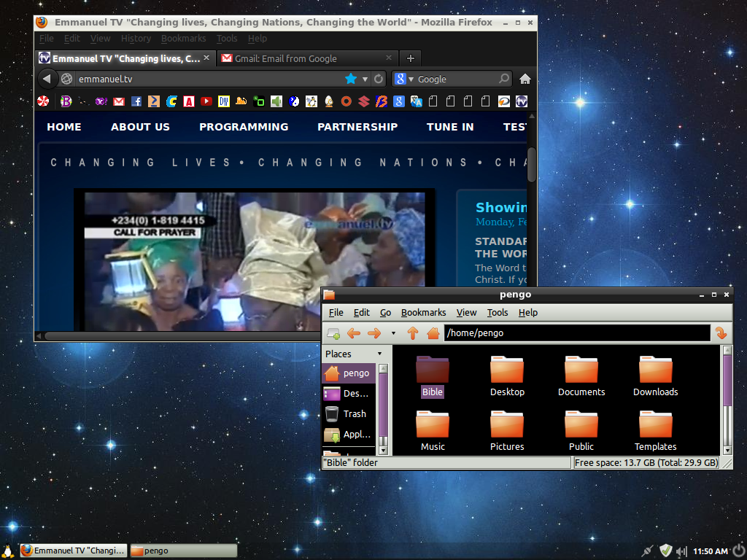This screenshot has width=747, height=560.
Task: Select Trash in the Places sidebar
Action: (x=349, y=414)
